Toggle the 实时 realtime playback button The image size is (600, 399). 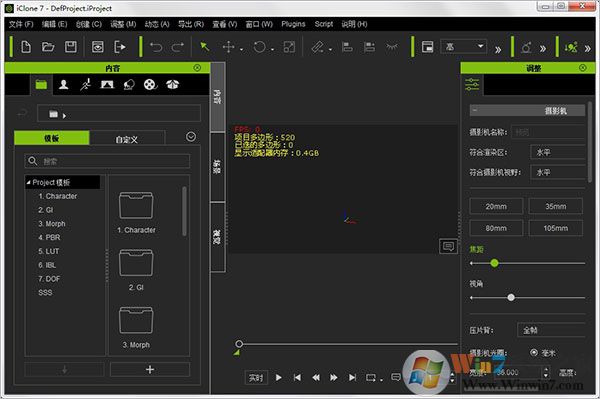coord(256,378)
